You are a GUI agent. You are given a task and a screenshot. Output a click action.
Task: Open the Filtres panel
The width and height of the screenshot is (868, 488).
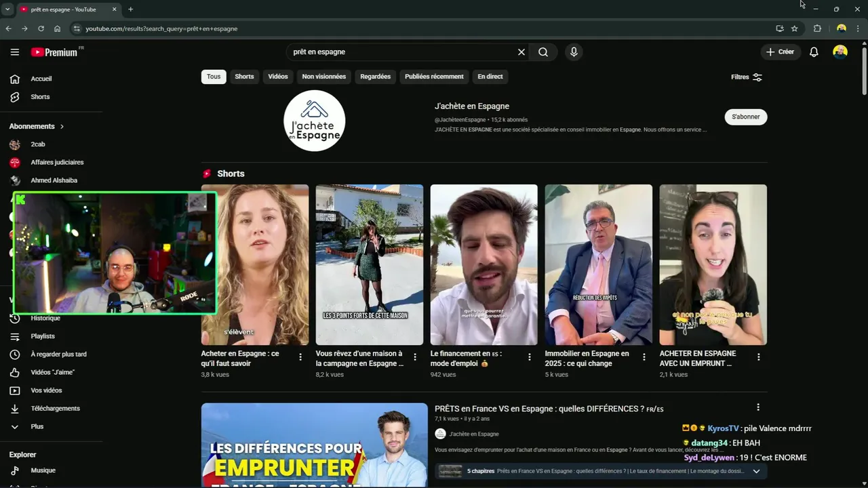(747, 77)
